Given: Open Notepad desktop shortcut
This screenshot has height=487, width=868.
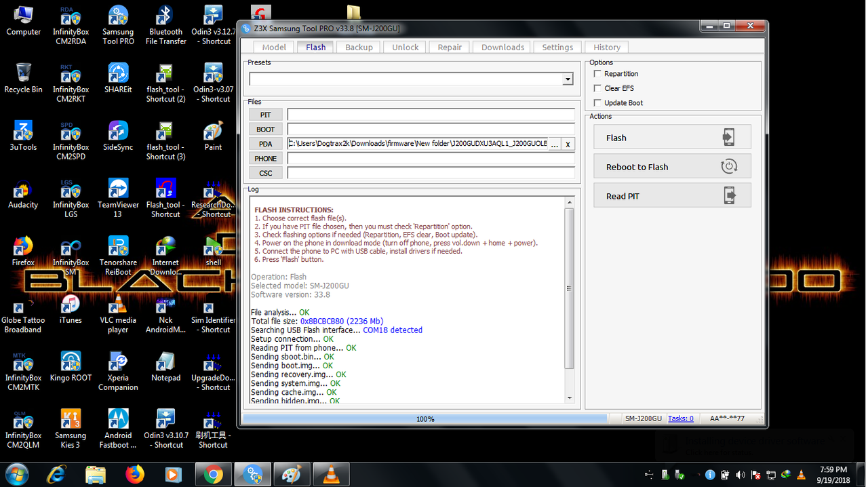Looking at the screenshot, I should click(x=165, y=366).
